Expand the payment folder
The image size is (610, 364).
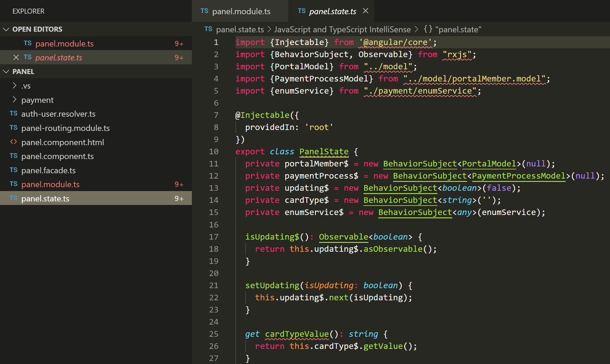coord(14,100)
